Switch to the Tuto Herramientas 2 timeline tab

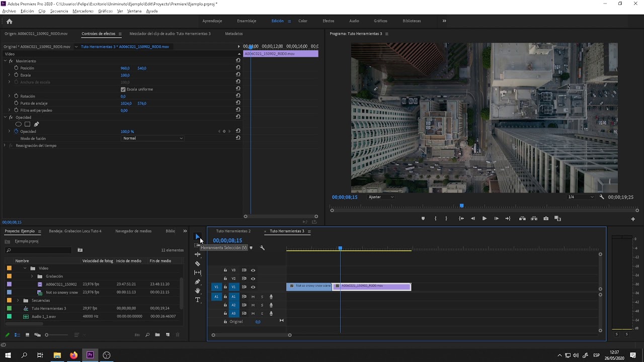click(233, 231)
